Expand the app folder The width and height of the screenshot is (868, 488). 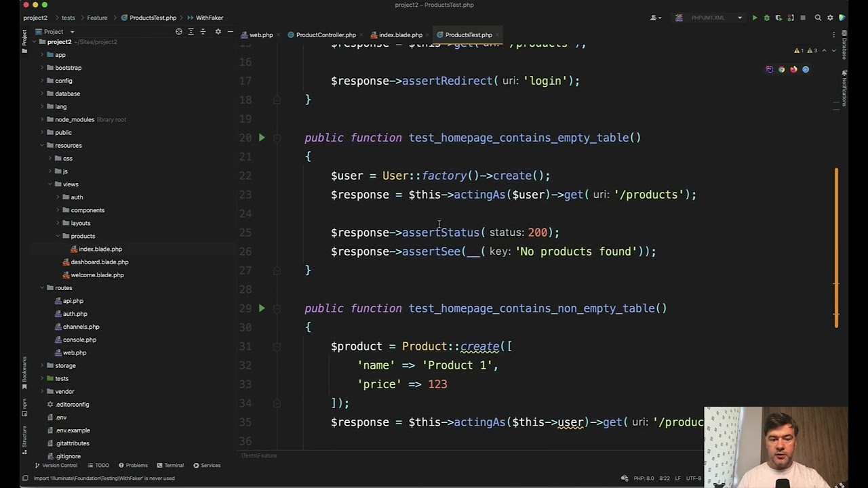pos(42,55)
